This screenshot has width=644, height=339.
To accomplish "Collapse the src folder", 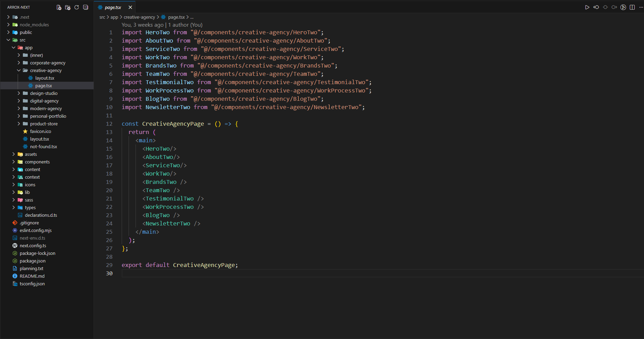I will [8, 40].
